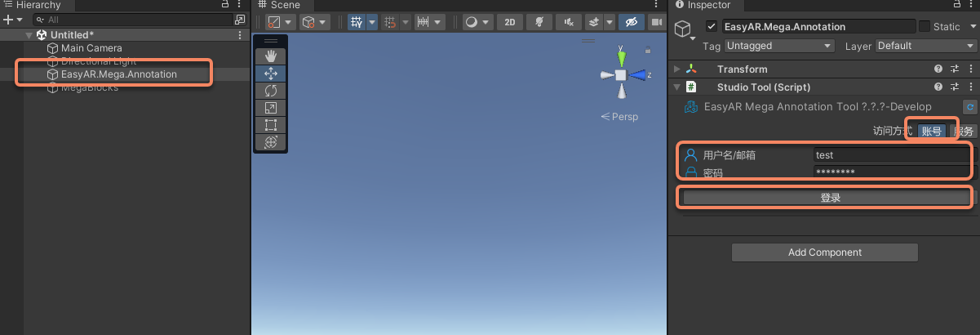
Task: Click the Add Component button
Action: pyautogui.click(x=824, y=252)
